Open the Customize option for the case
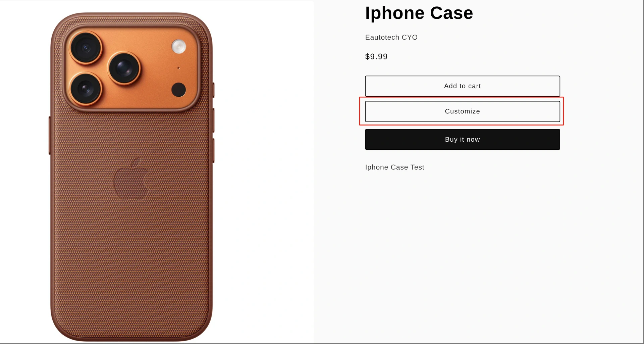The image size is (644, 344). point(462,111)
